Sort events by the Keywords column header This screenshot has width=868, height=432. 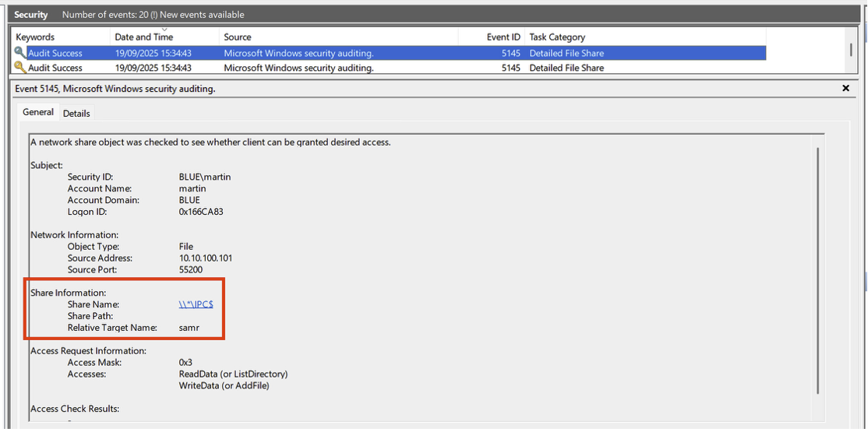[x=35, y=37]
